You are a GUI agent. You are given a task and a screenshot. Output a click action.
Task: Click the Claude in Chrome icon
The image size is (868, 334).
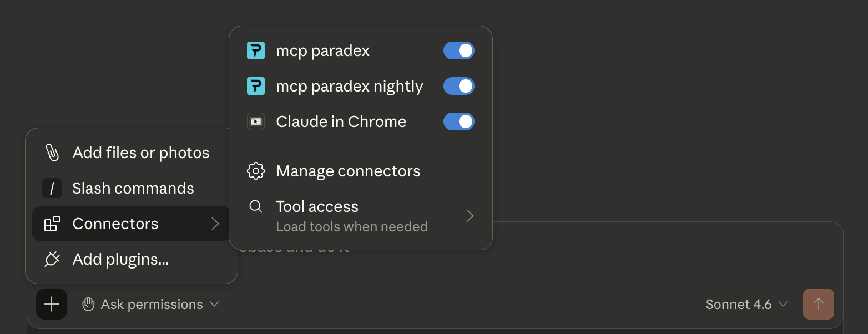[256, 122]
